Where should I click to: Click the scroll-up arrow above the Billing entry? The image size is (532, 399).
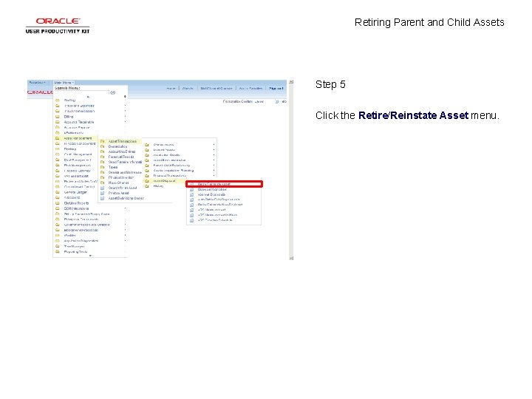click(88, 97)
